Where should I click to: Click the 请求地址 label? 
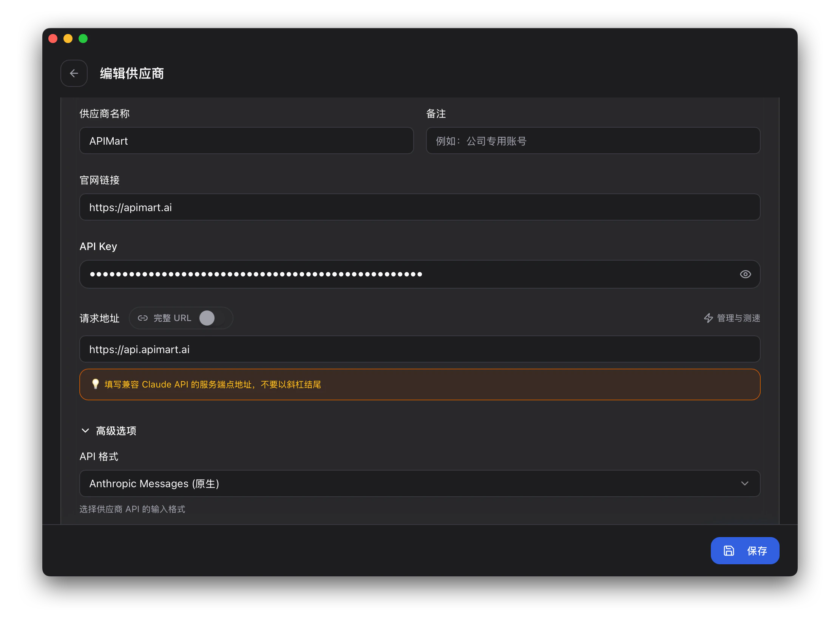99,318
